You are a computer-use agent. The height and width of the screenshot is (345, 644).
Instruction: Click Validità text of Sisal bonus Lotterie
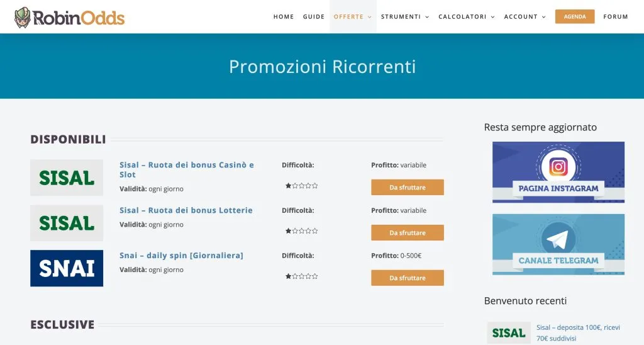(x=152, y=225)
